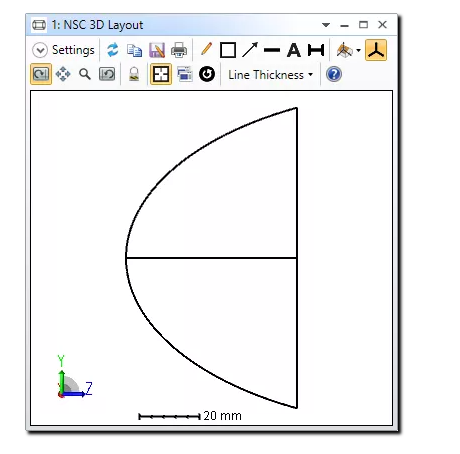
Task: Toggle the orange axis orientation indicator button
Action: (376, 50)
